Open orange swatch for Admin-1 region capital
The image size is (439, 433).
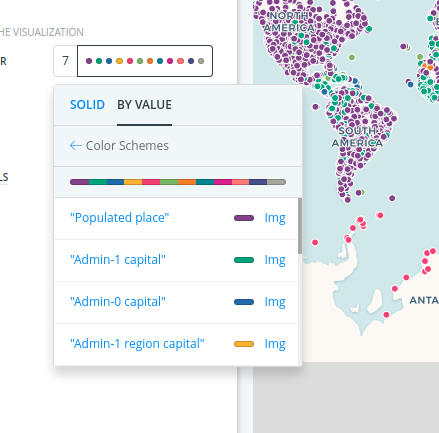point(244,344)
